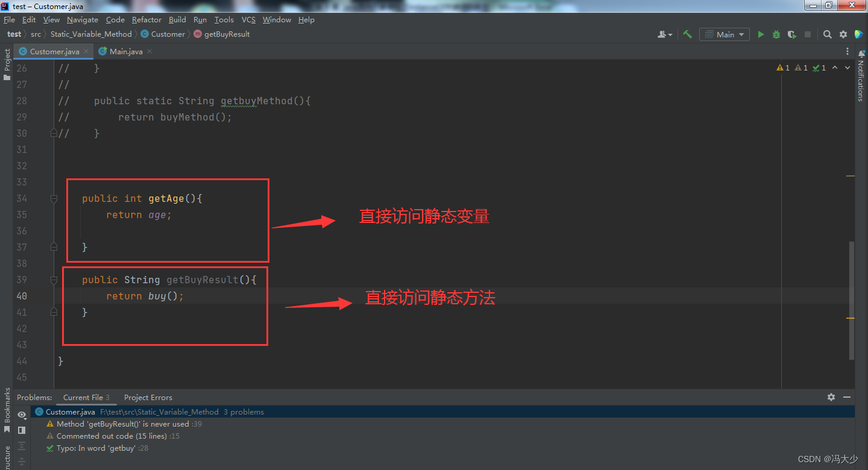Collapse all problems in the panel

point(22,462)
